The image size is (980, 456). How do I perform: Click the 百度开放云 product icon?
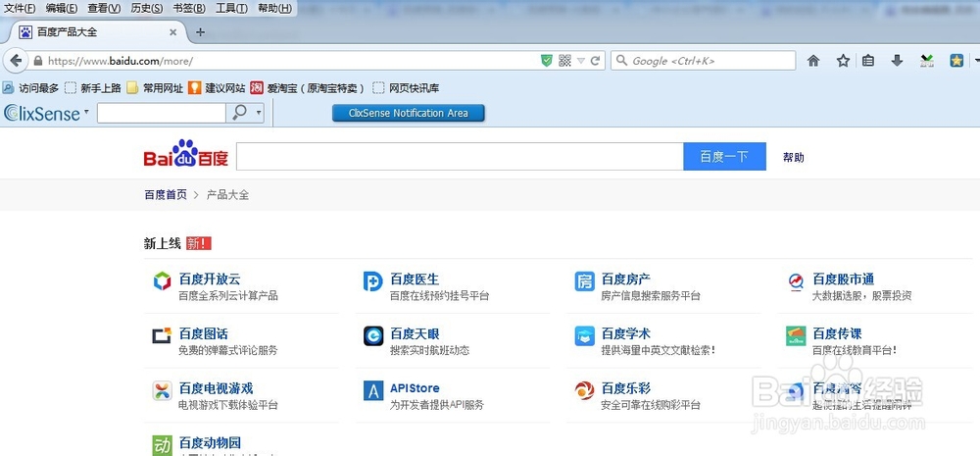coord(162,281)
